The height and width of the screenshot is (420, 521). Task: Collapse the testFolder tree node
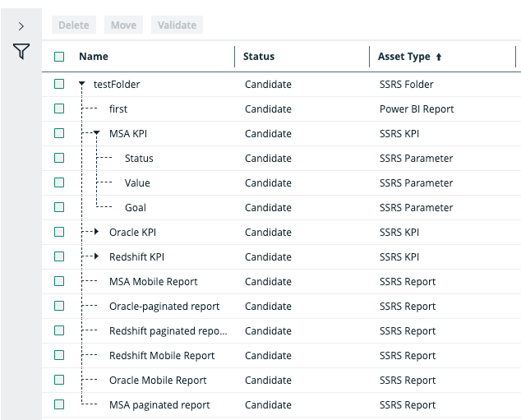(82, 85)
